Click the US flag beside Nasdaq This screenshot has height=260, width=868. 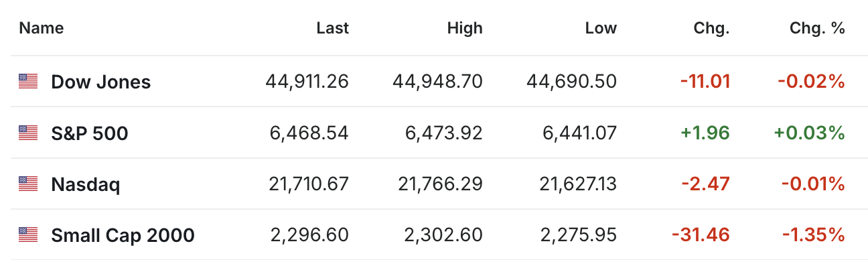(28, 184)
